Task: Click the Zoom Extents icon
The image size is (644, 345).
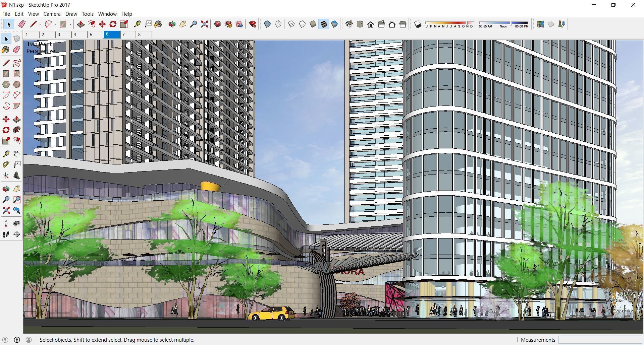Action: click(5, 210)
